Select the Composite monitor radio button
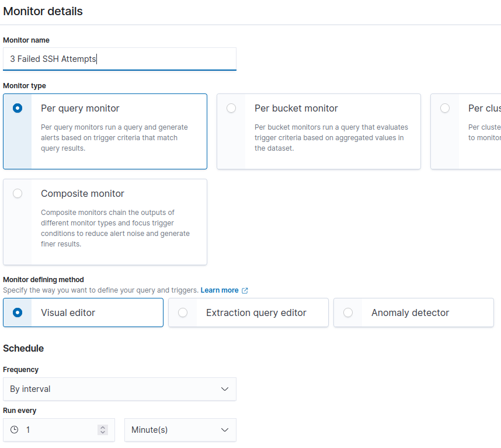The image size is (501, 448). (x=18, y=193)
